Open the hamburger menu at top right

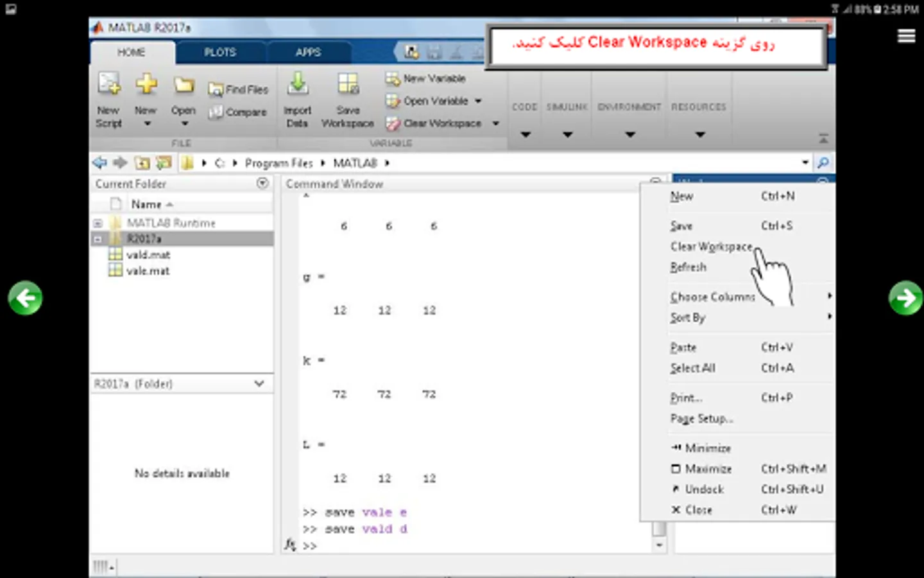coord(906,36)
